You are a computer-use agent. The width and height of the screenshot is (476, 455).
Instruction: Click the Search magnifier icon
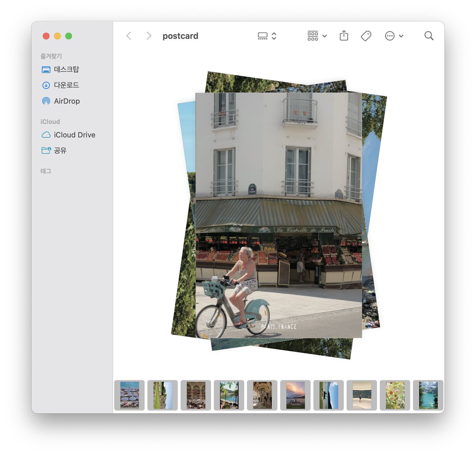click(x=429, y=36)
